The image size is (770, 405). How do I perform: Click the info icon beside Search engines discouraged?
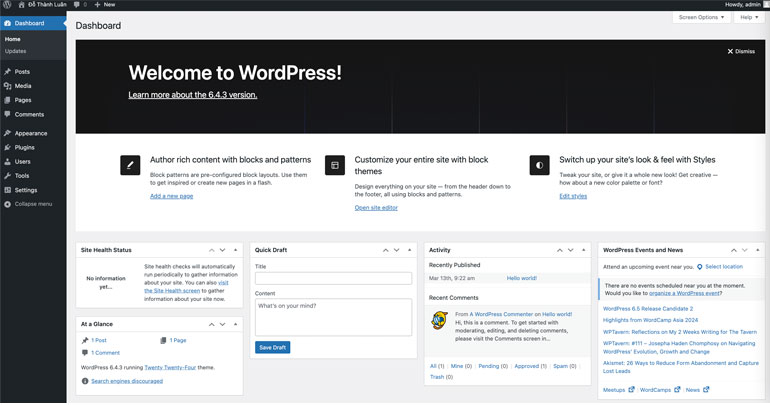tap(85, 381)
